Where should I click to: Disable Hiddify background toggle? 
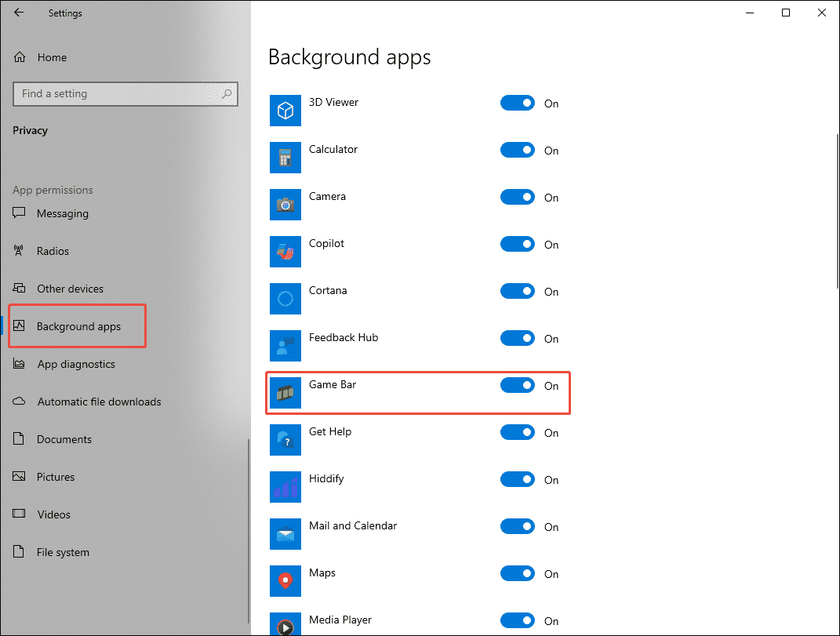(518, 479)
